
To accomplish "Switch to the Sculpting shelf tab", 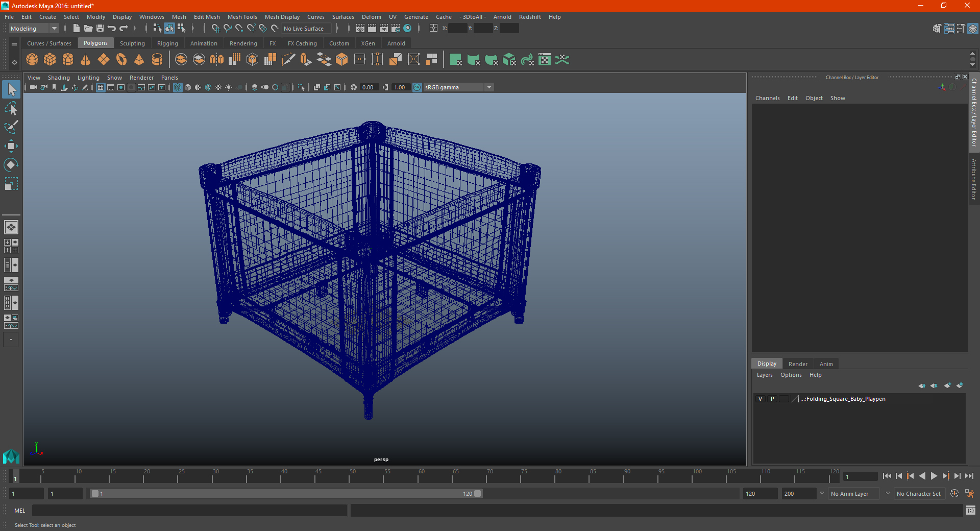I will pyautogui.click(x=132, y=43).
